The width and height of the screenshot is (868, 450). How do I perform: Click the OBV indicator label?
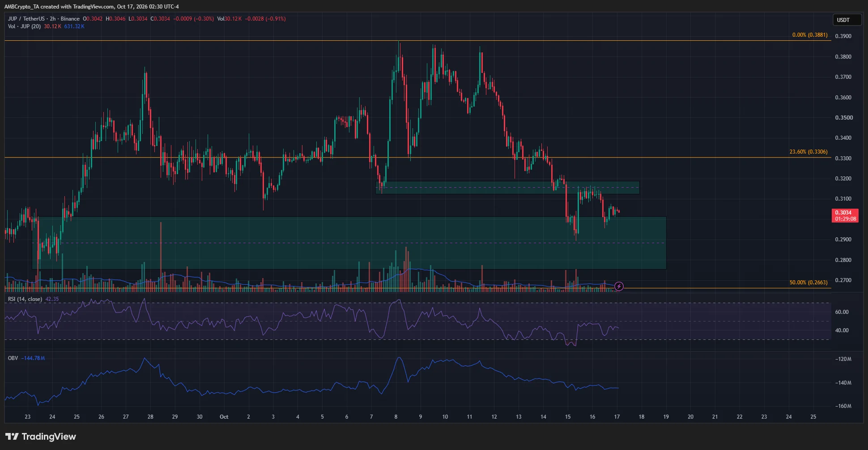click(x=13, y=358)
